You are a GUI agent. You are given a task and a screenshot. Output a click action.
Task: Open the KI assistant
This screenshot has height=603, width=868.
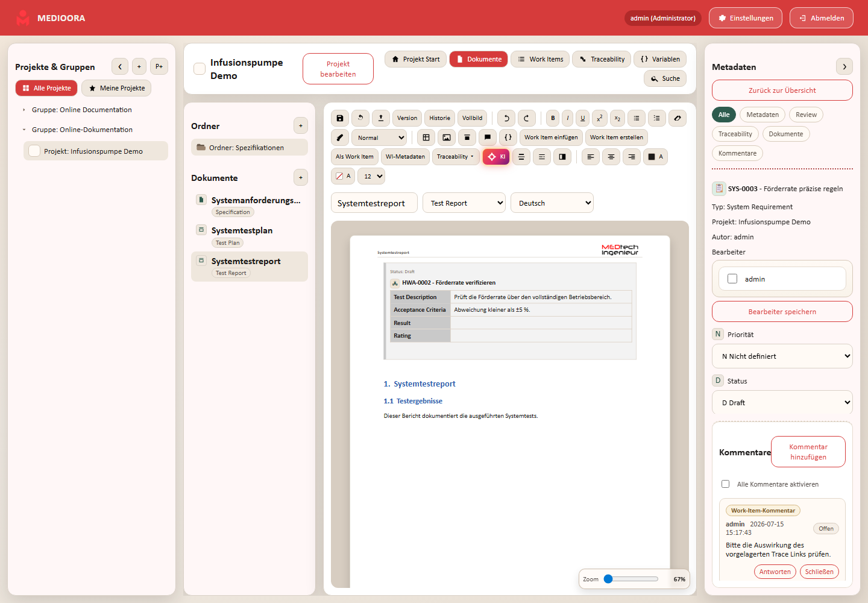click(496, 157)
